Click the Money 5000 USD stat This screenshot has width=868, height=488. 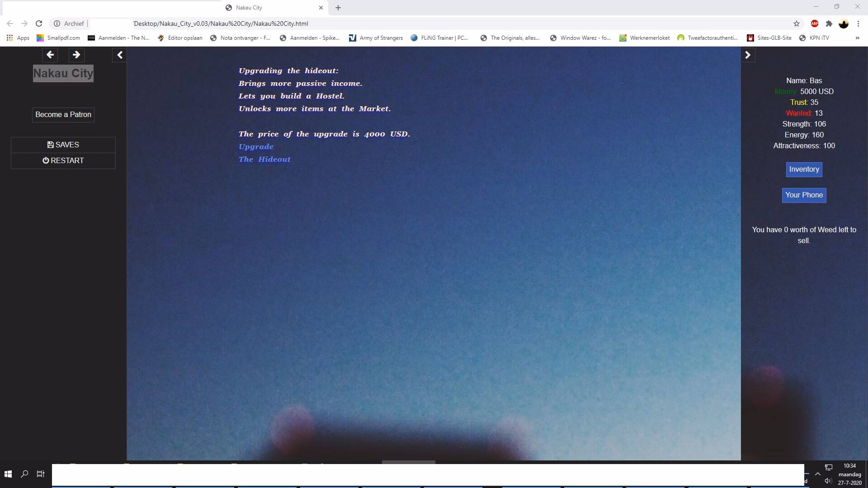click(x=804, y=91)
